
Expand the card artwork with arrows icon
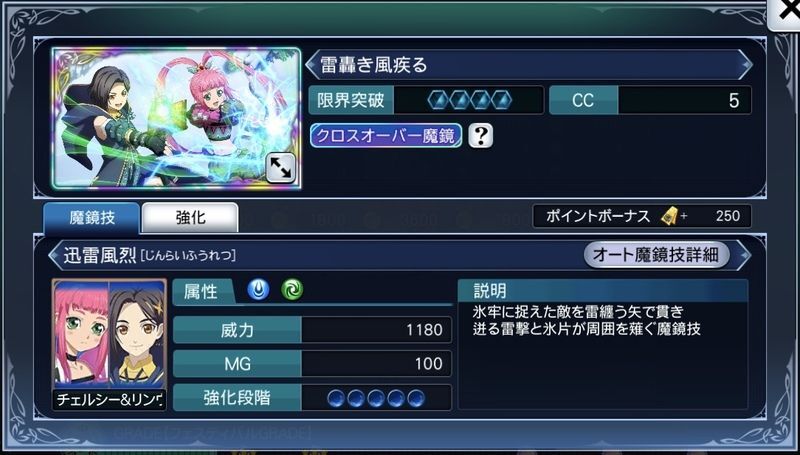281,168
